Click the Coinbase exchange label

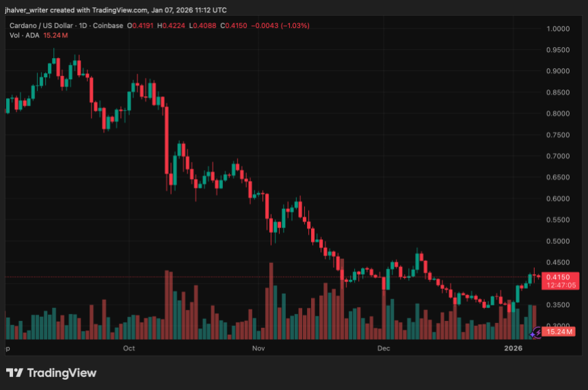[108, 25]
